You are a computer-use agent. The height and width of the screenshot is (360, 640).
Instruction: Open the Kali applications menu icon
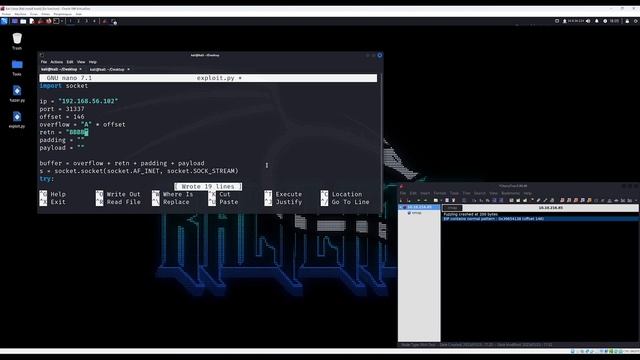tap(4, 21)
